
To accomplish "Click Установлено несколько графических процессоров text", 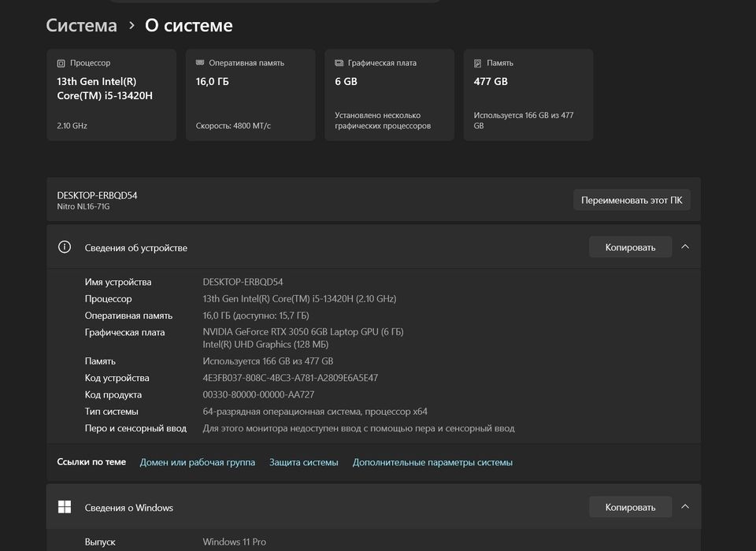I will [x=383, y=120].
